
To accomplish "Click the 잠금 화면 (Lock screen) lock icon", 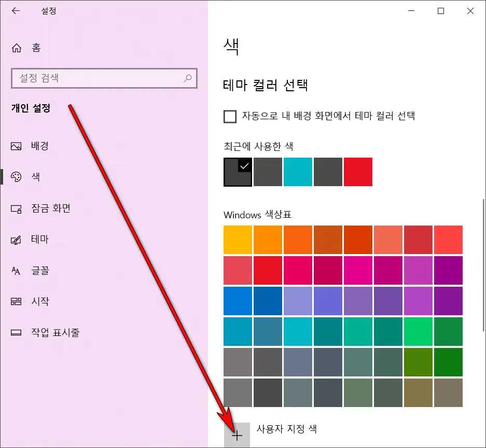I will (17, 208).
